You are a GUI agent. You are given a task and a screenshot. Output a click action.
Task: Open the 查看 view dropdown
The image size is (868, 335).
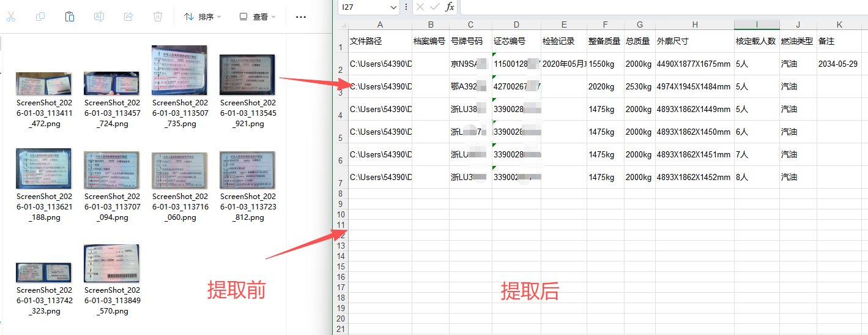pyautogui.click(x=258, y=17)
